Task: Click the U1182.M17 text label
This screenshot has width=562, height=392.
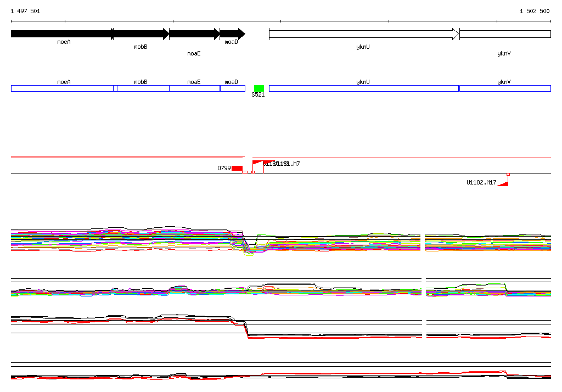Action: pos(481,183)
